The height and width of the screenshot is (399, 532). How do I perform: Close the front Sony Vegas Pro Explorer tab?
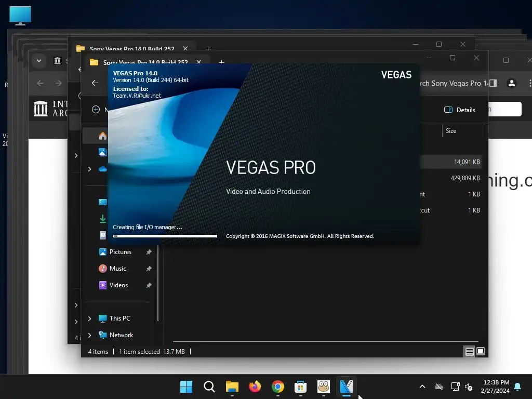[199, 62]
